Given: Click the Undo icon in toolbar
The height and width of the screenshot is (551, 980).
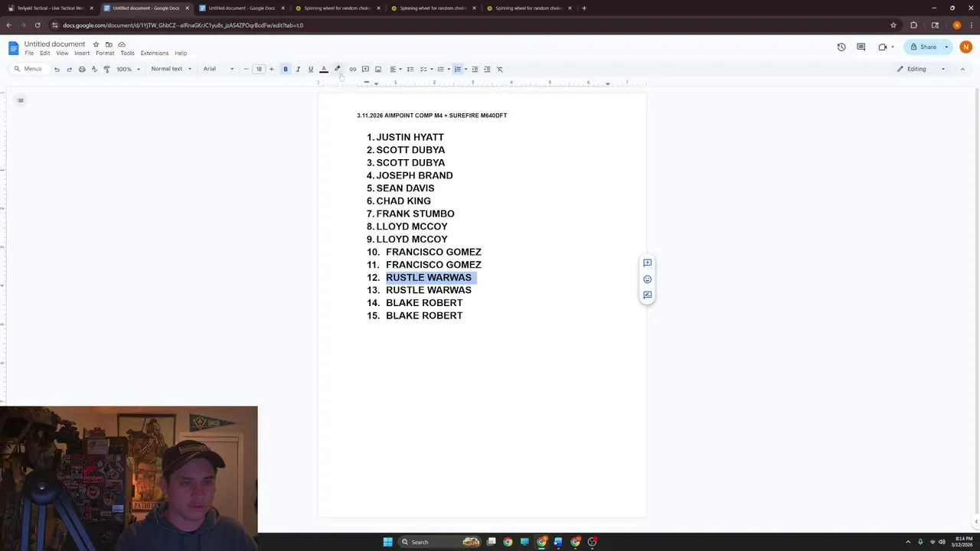Looking at the screenshot, I should pos(57,69).
